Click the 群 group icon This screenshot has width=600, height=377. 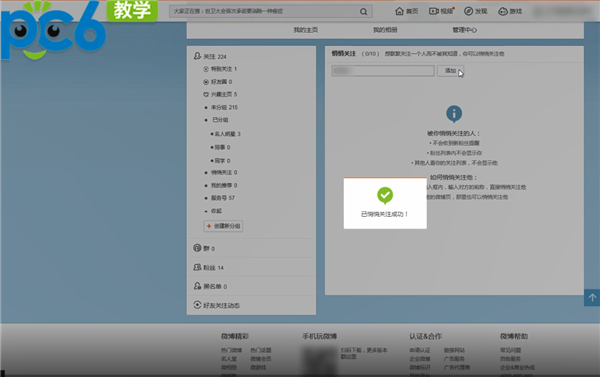pos(197,248)
